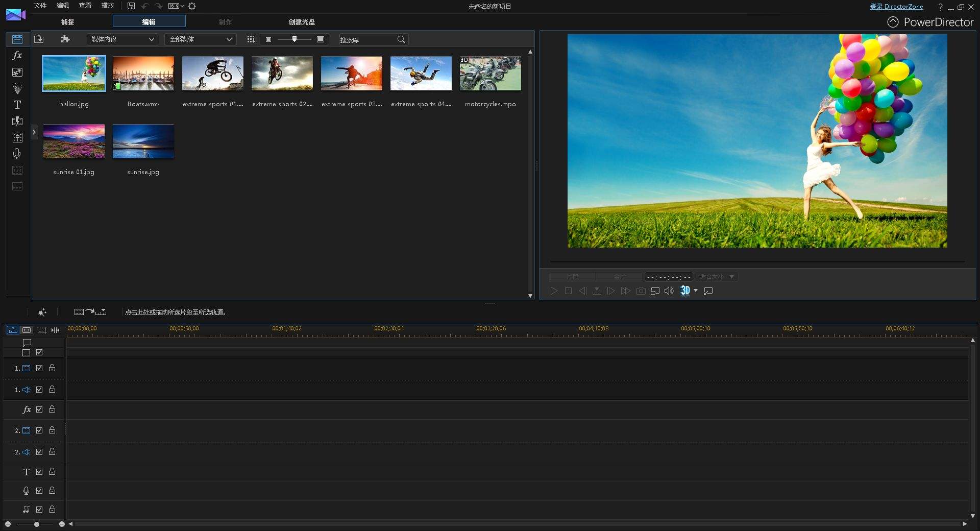Open the 播放 menu
Image resolution: width=980 pixels, height=531 pixels.
pyautogui.click(x=108, y=6)
